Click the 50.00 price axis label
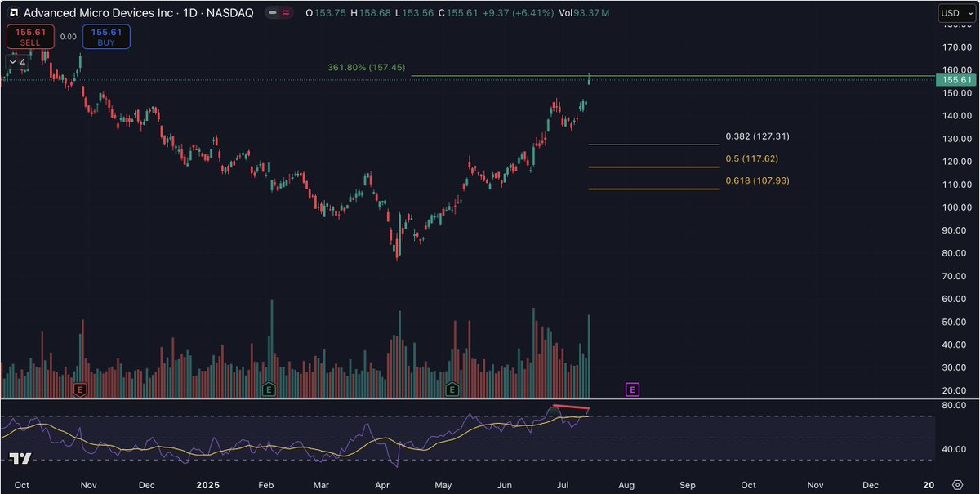This screenshot has width=980, height=494. 955,322
